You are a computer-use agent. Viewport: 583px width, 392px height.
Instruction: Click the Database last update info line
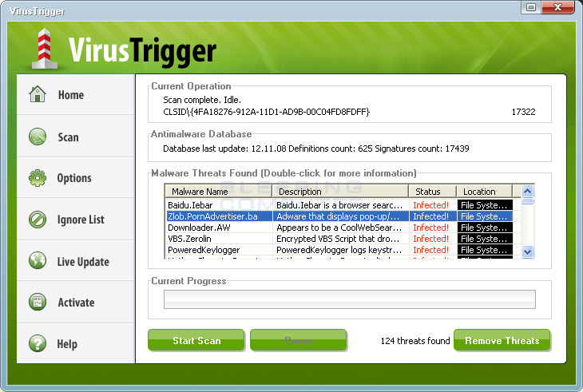coord(316,148)
